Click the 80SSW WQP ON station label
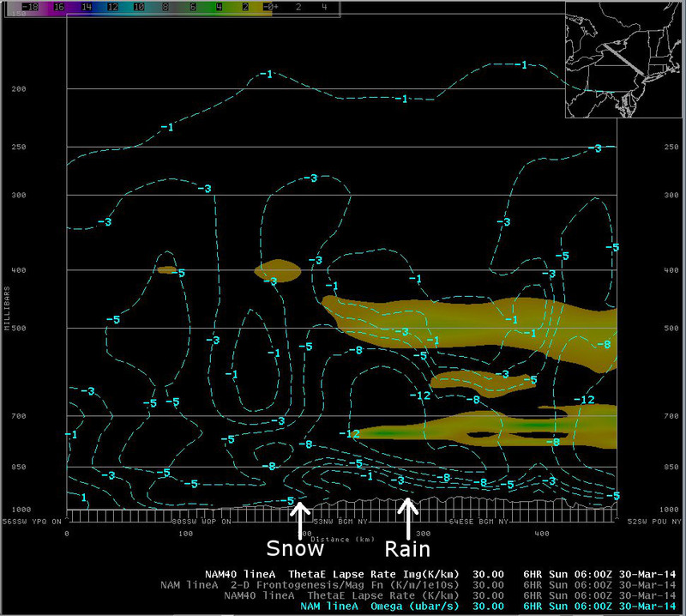The height and width of the screenshot is (616, 686). point(202,522)
